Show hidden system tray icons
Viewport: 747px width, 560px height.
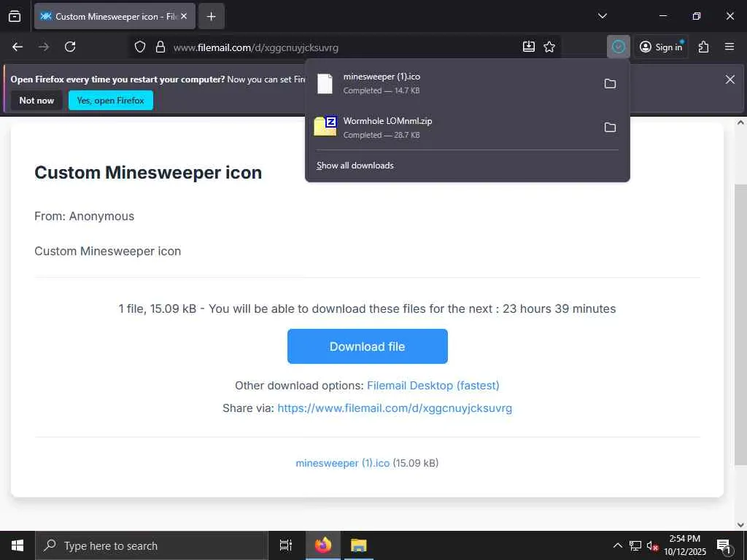617,545
